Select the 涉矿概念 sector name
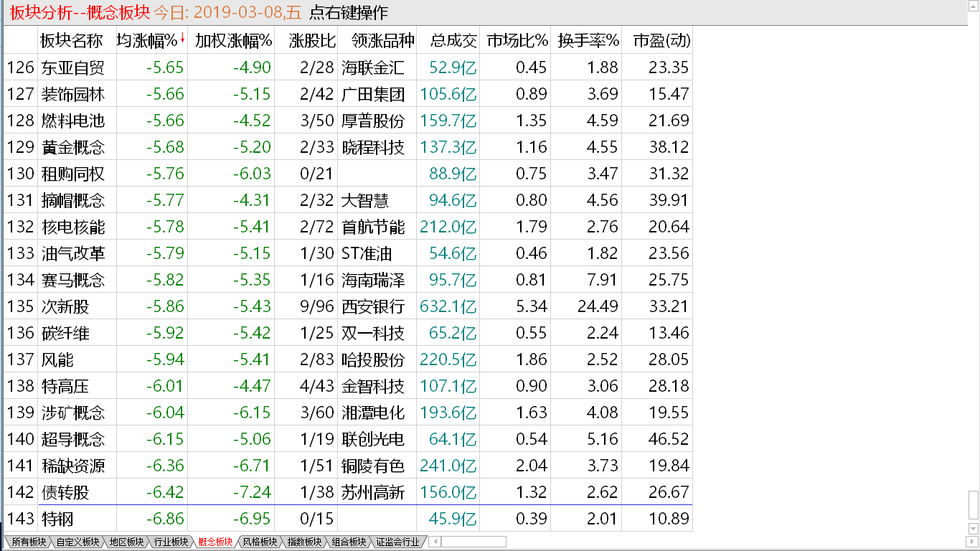980x551 pixels. point(73,413)
